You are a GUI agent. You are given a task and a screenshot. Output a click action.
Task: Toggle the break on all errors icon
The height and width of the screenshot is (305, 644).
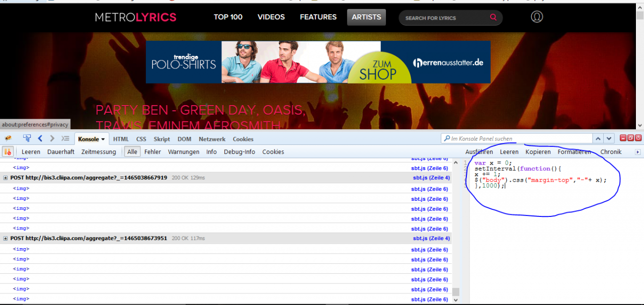pos(8,151)
